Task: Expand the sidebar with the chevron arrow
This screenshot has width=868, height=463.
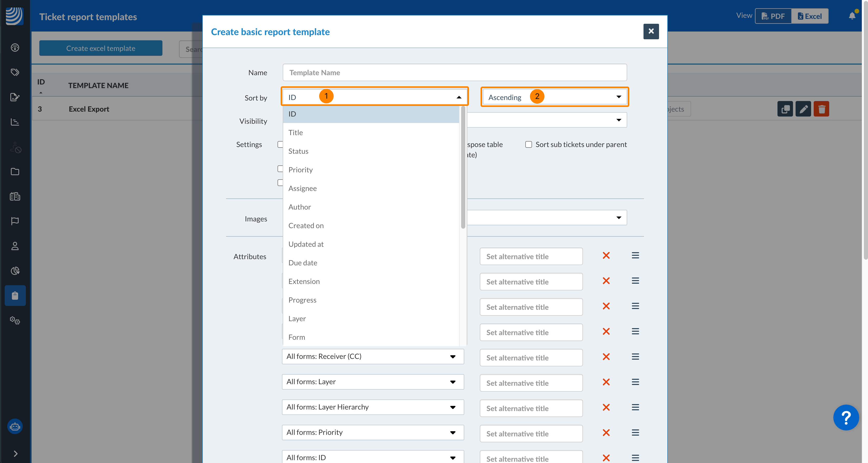Action: pyautogui.click(x=16, y=454)
